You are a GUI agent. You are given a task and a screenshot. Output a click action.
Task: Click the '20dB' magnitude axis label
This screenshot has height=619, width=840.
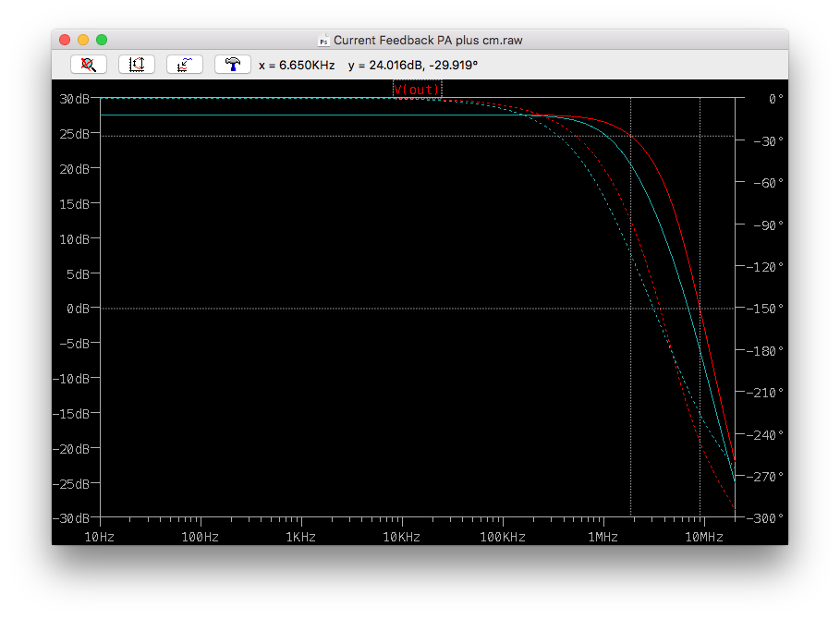tap(75, 169)
